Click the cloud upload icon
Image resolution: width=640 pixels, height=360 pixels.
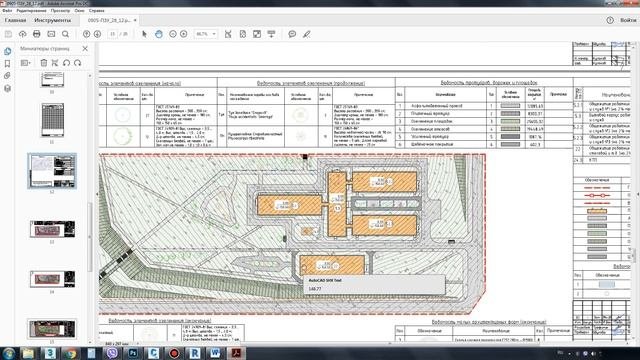coord(22,34)
